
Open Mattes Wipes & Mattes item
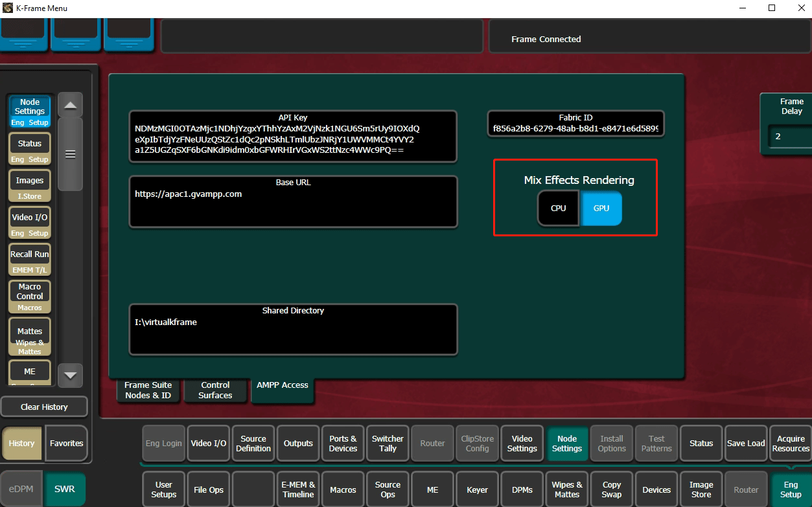point(30,337)
